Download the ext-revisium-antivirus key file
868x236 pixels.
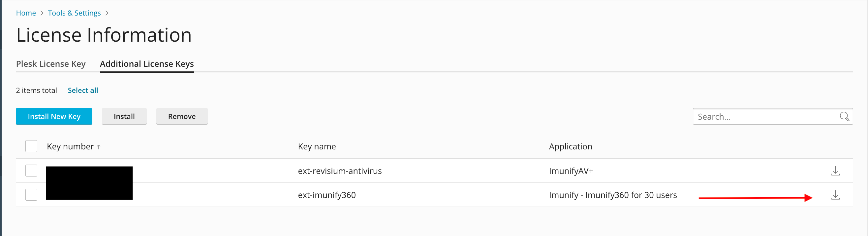coord(835,171)
